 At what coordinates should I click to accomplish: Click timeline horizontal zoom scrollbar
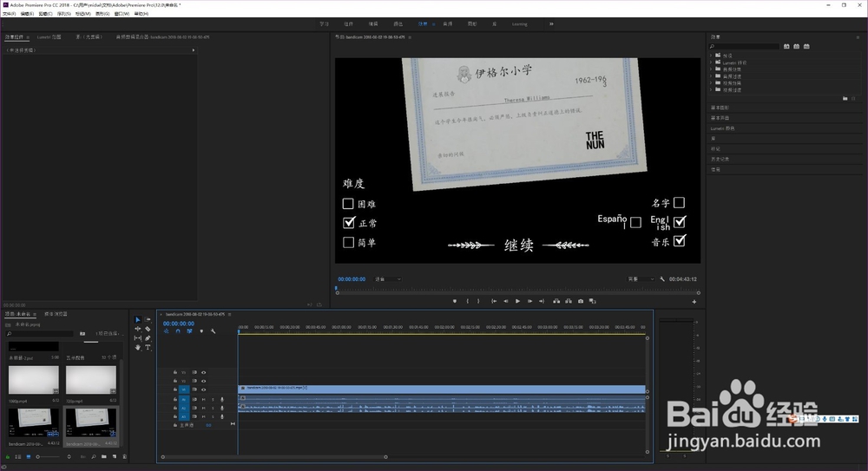pos(274,457)
